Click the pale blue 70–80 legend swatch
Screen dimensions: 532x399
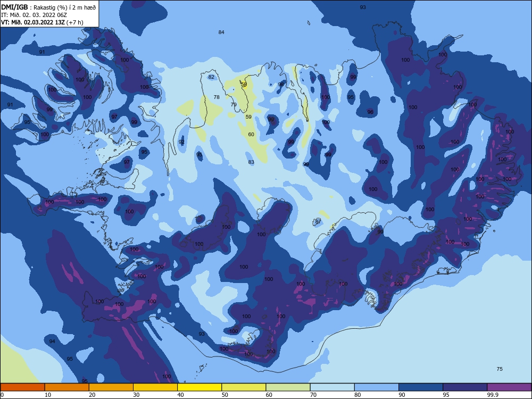coord(332,387)
